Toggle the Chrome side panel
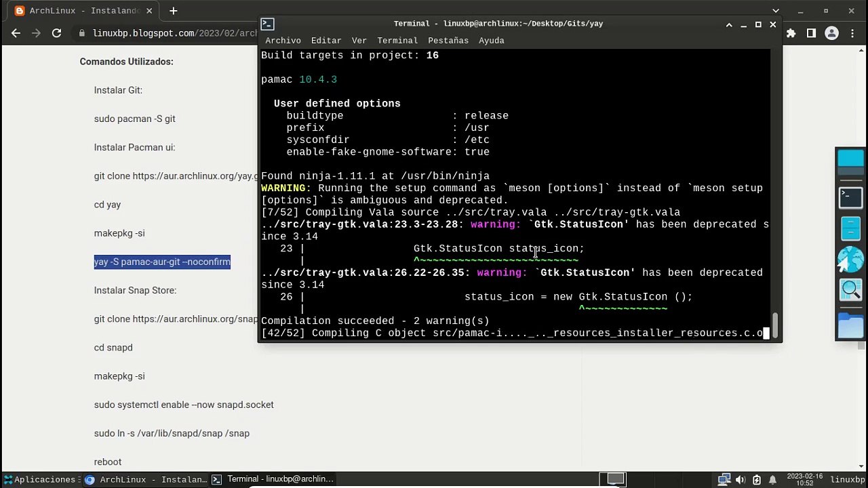The width and height of the screenshot is (868, 488). pos(811,33)
